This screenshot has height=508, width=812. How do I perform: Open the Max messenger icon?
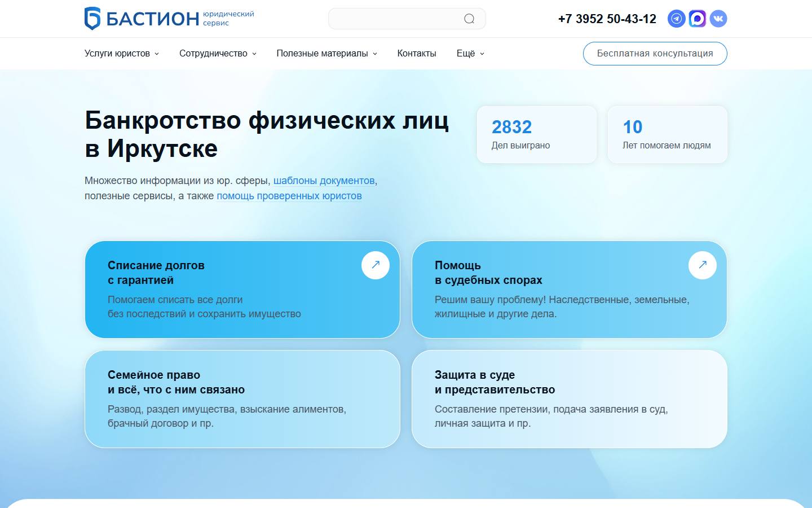698,19
